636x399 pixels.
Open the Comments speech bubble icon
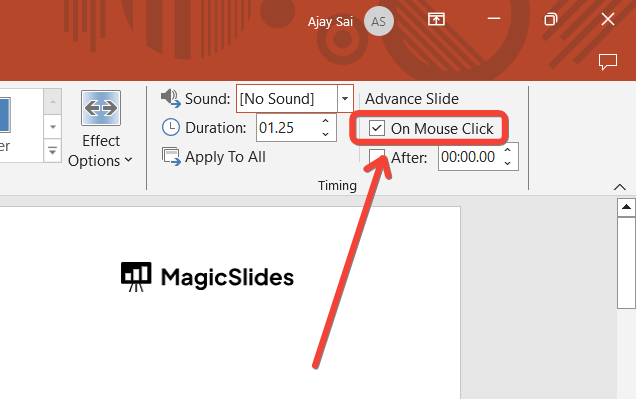coord(608,62)
